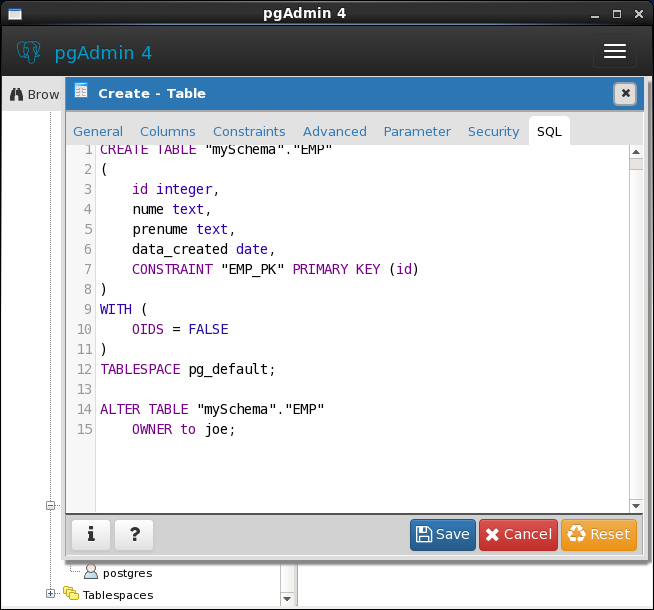Screen dimensions: 654x610
Task: Click the 'data_created date,' line
Action: [204, 249]
